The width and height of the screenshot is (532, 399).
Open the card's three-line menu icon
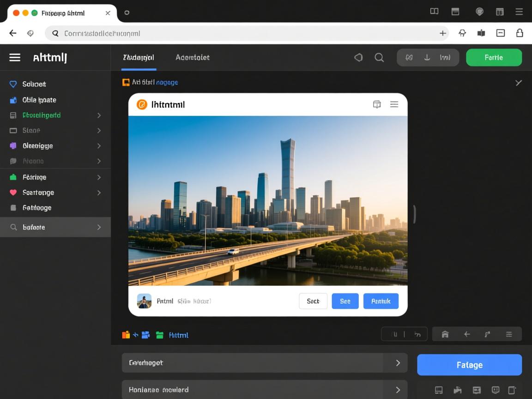pos(394,104)
